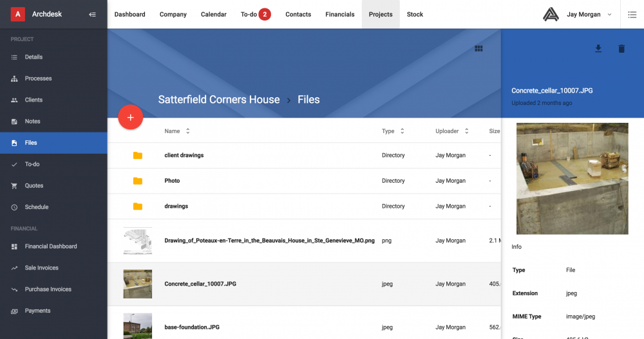Open the Stock top menu
Viewport: 644px width, 339px height.
(415, 14)
